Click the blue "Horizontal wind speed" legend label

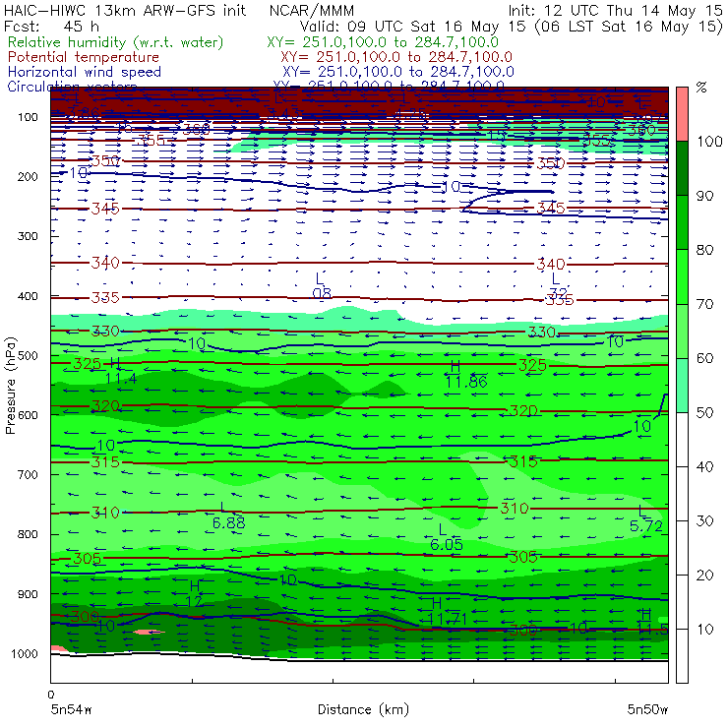(x=85, y=72)
